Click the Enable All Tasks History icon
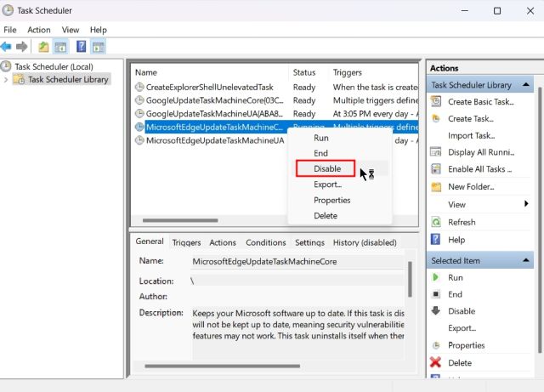Screen dimensions: 544x392 click(436, 169)
